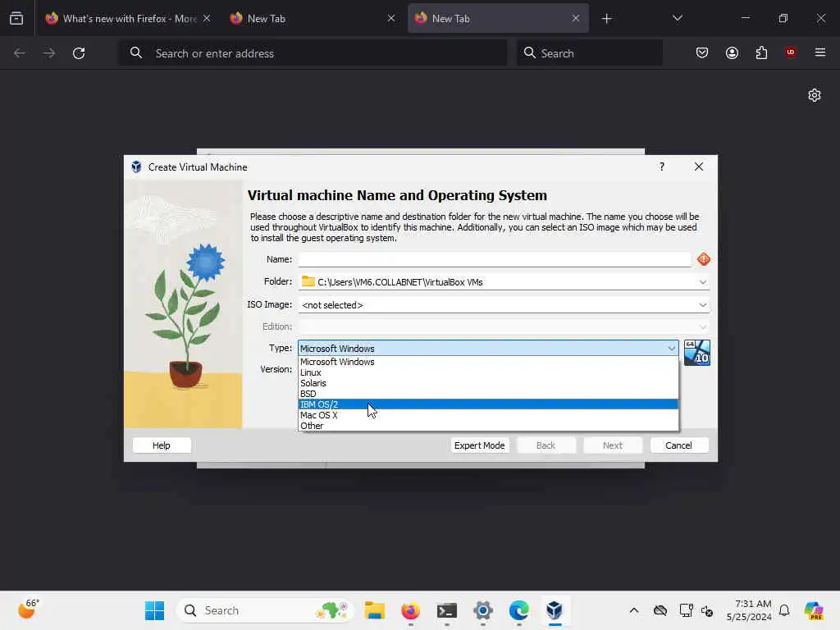Open VirtualBox from taskbar
The height and width of the screenshot is (630, 840).
(555, 610)
